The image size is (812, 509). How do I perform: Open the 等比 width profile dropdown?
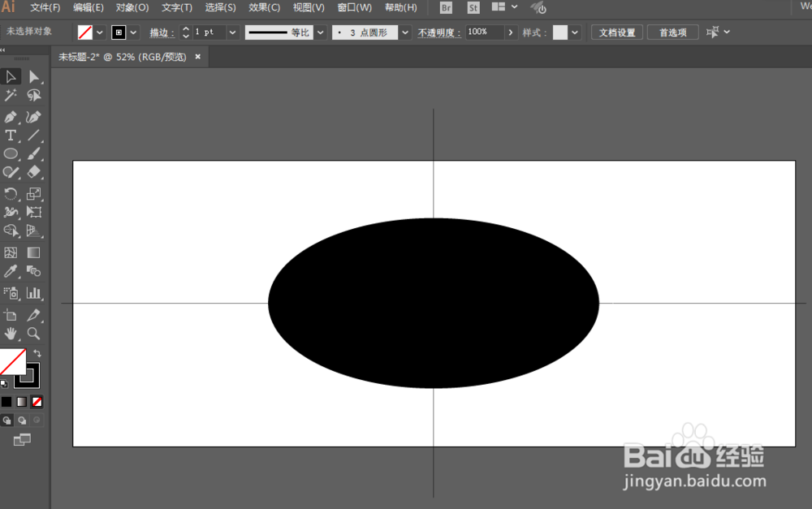pyautogui.click(x=319, y=32)
